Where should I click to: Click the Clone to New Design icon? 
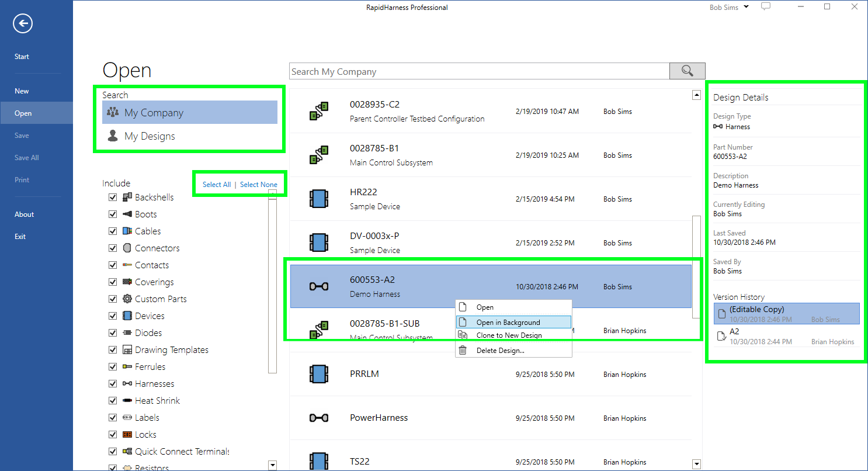coord(463,335)
